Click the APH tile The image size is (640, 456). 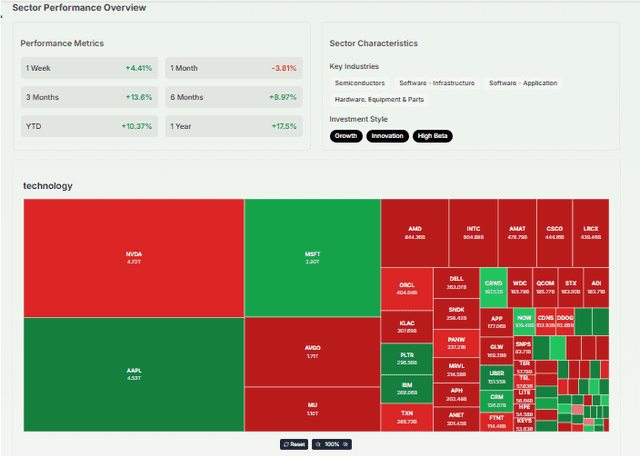click(x=456, y=395)
